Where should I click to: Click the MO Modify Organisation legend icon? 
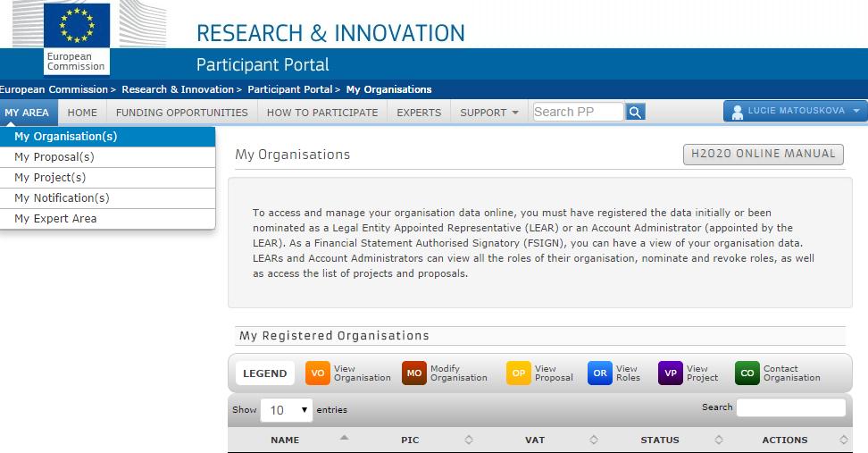point(414,373)
